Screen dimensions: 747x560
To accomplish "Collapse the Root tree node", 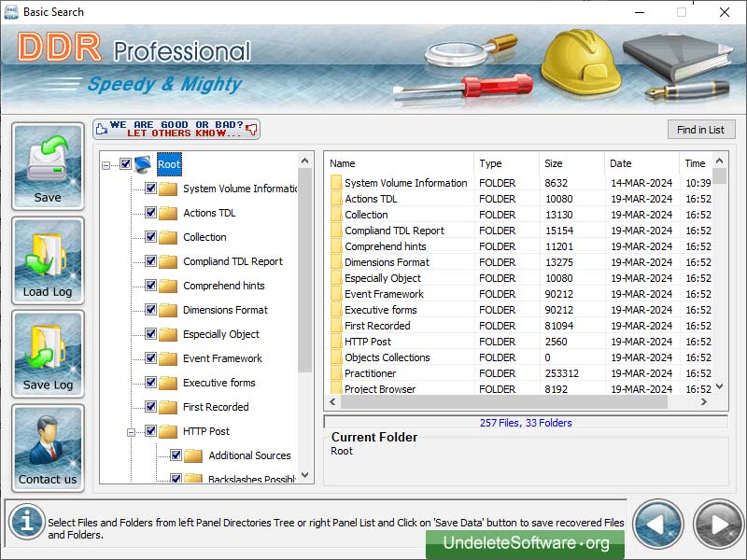I will (106, 166).
